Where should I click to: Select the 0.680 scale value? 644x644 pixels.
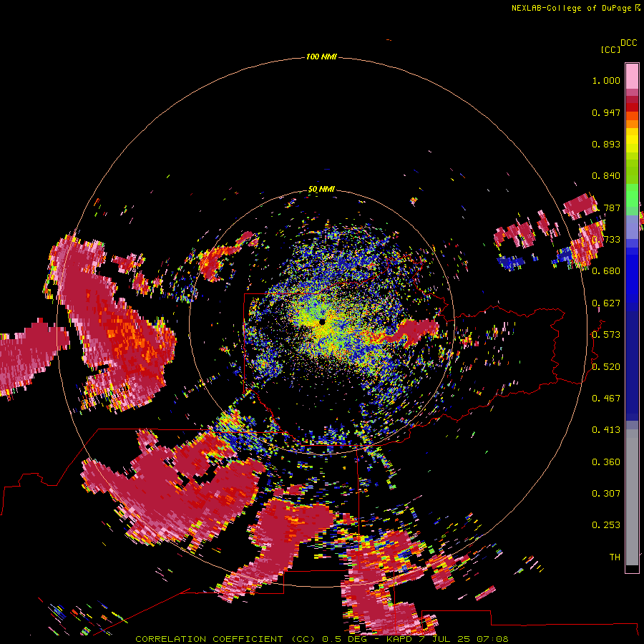[x=606, y=271]
